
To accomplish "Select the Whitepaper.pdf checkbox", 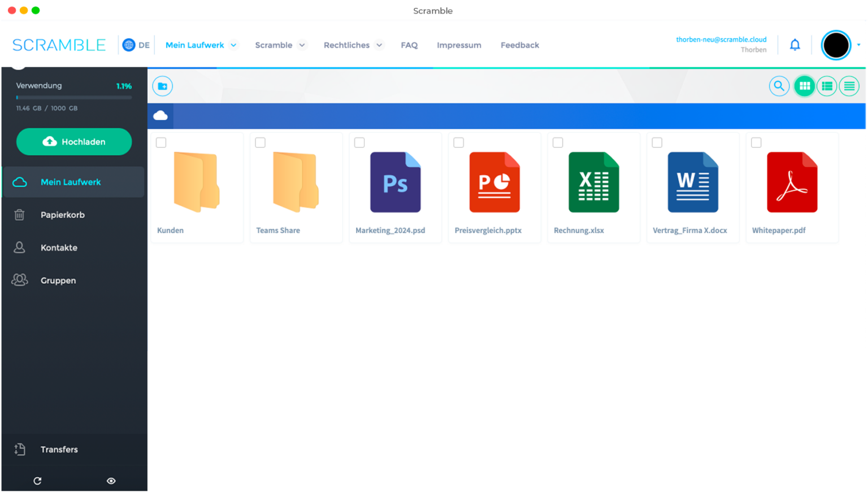I will (756, 142).
